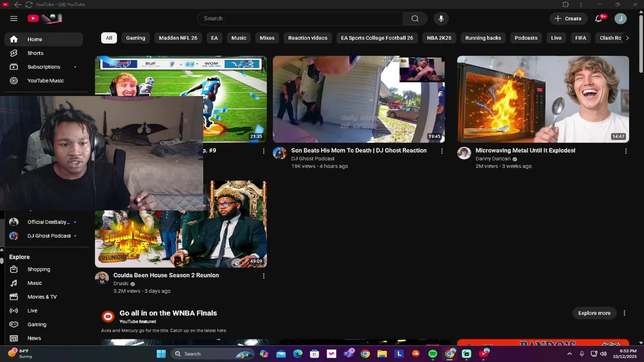Open Son Beats His Mom thumbnail
Viewport: 644px width, 362px height.
[x=359, y=99]
